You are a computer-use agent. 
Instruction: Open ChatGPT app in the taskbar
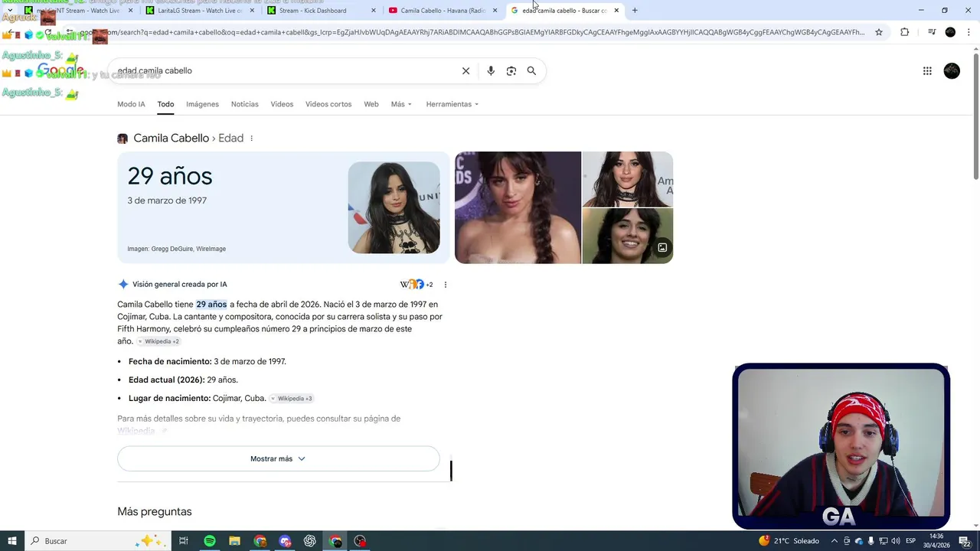click(x=310, y=541)
